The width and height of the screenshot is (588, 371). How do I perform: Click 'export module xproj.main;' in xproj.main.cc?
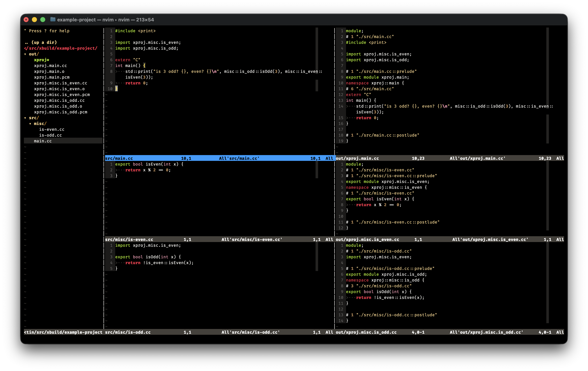tap(378, 77)
